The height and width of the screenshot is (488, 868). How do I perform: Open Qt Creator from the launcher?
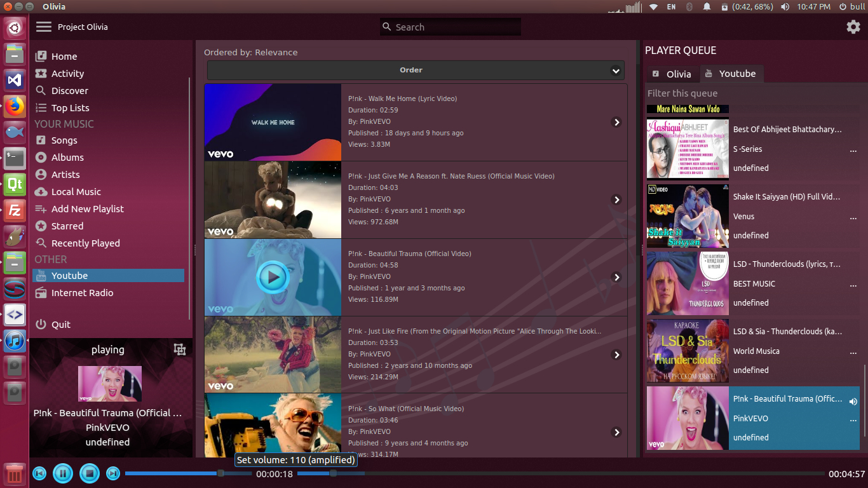[x=15, y=184]
